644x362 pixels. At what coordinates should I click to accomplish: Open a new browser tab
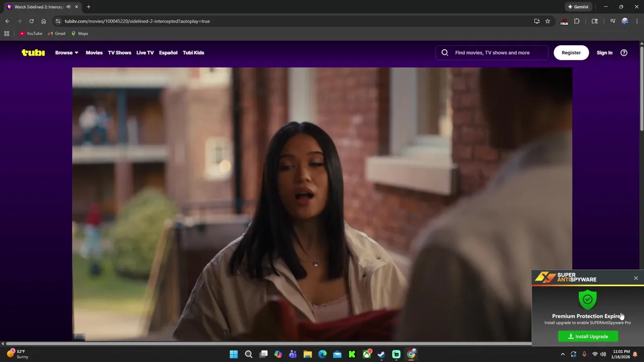[89, 7]
